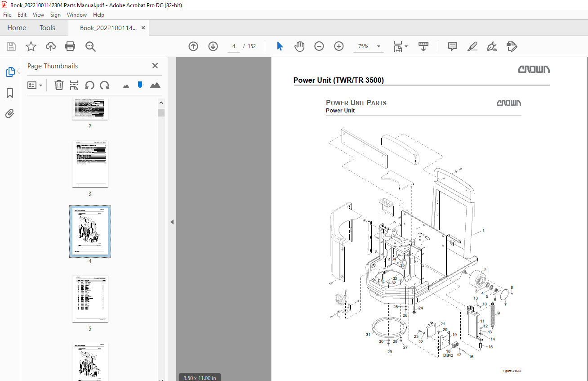Viewport: 588px width, 381px height.
Task: Close the Page Thumbnails panel
Action: coord(155,66)
